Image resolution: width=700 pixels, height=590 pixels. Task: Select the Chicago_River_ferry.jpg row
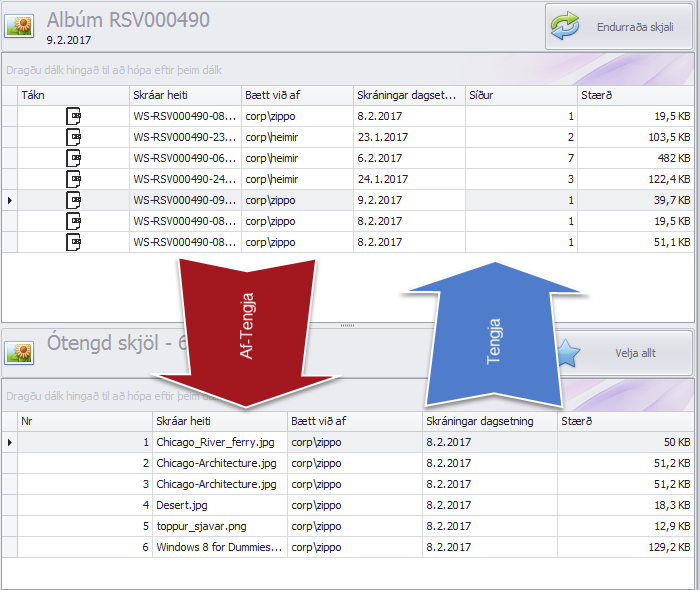[x=218, y=442]
